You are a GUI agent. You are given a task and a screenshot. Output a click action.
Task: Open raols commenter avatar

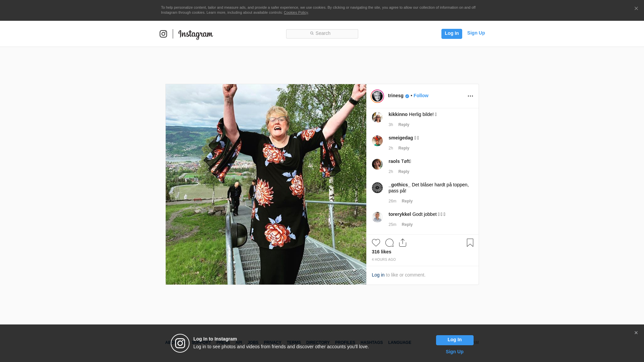(377, 164)
